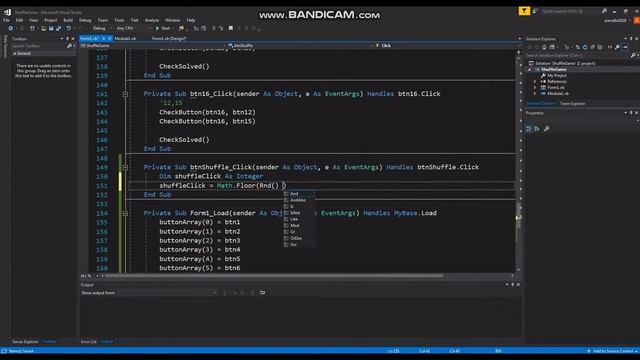Select Xor from the IntelliSense list

coord(299,244)
